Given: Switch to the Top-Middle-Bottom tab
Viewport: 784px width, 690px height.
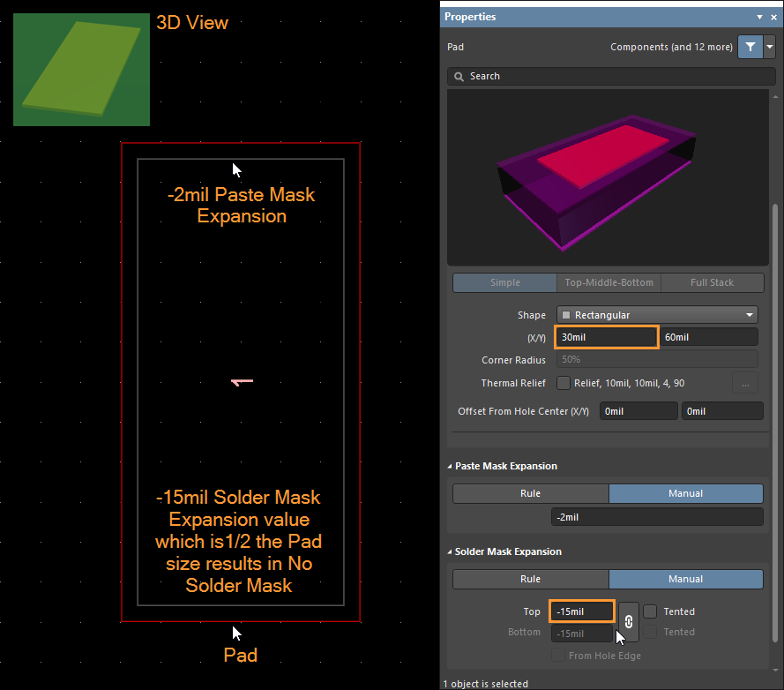Looking at the screenshot, I should [608, 282].
